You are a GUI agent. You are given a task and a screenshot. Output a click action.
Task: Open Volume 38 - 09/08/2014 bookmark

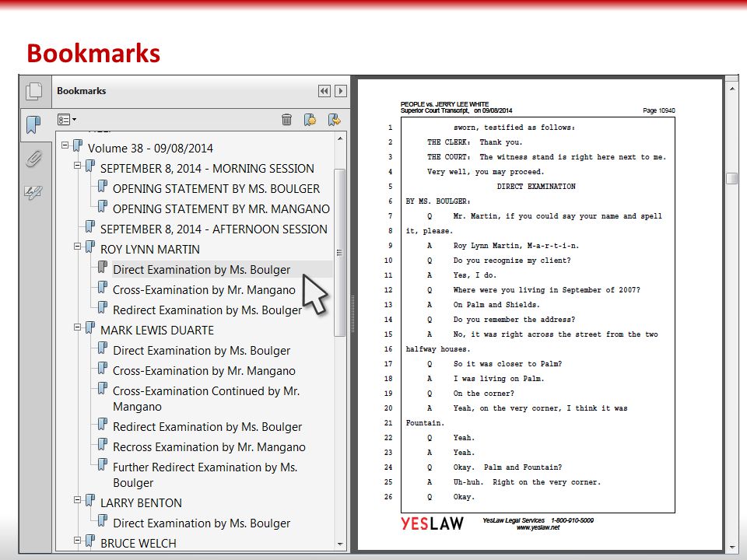coord(150,148)
